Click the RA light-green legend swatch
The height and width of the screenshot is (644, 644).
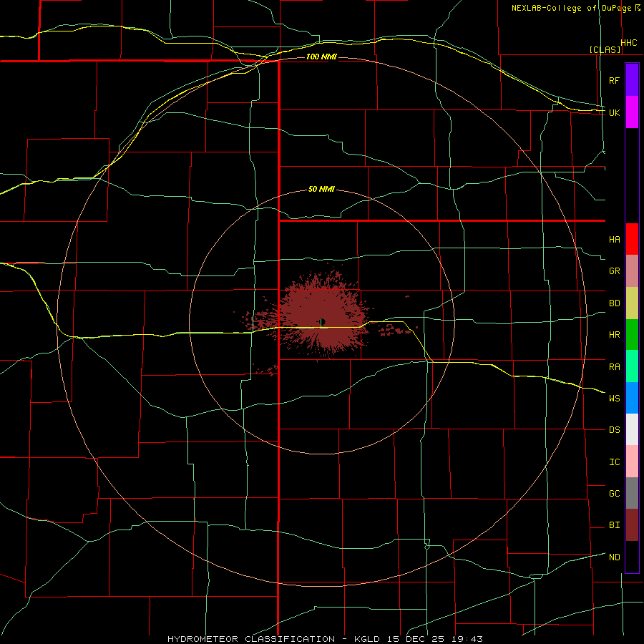point(632,366)
